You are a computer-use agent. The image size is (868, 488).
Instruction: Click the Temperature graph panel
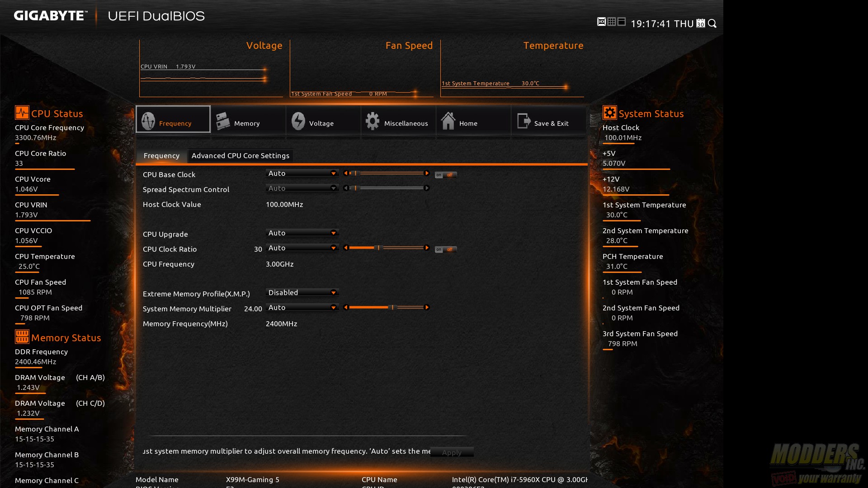click(512, 68)
